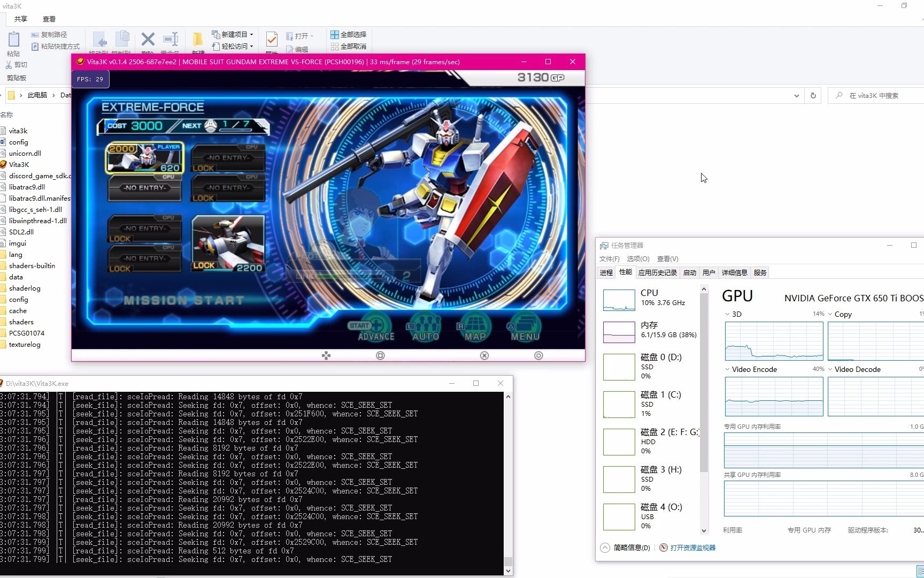Click the Move to icon in Explorer ribbon
The width and height of the screenshot is (924, 578).
[x=100, y=40]
